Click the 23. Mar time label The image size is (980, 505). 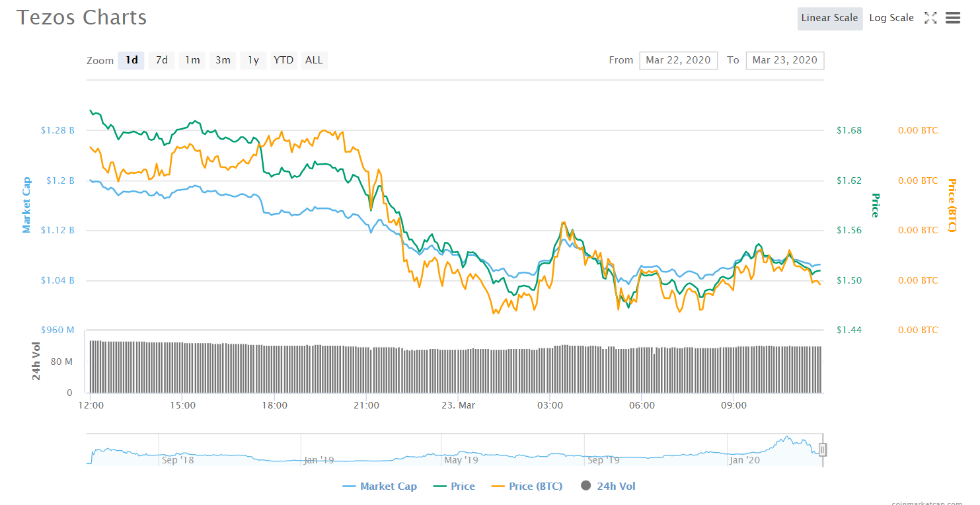(x=458, y=405)
